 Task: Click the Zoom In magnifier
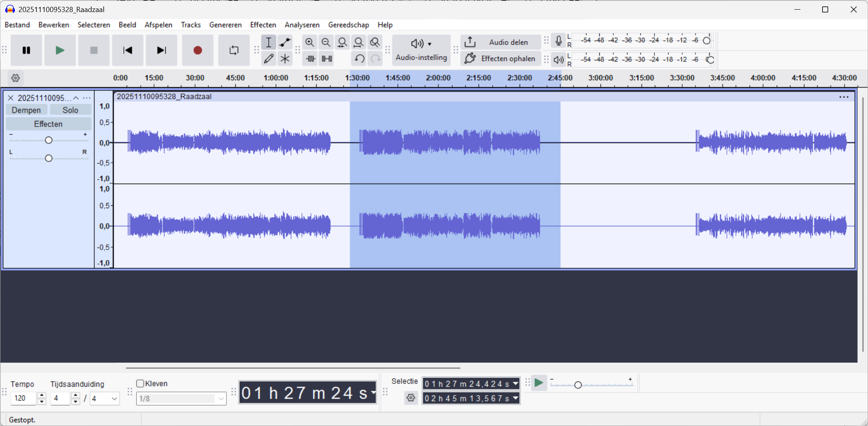[x=309, y=42]
